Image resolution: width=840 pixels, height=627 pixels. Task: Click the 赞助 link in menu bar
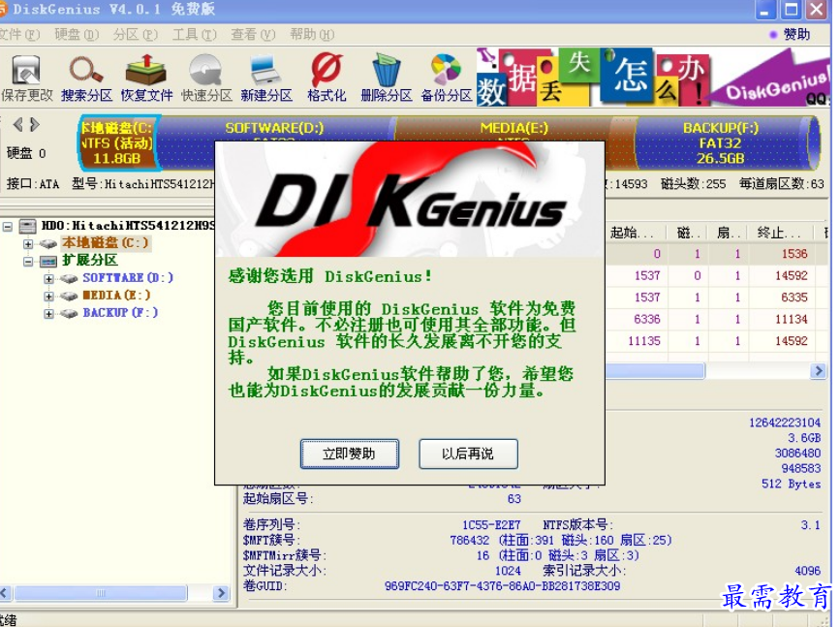click(796, 35)
